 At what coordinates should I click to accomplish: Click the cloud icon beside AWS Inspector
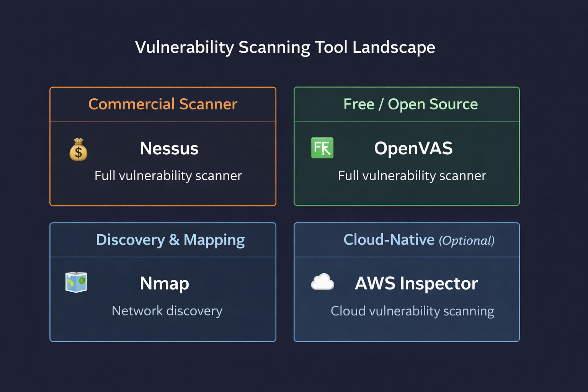point(322,283)
